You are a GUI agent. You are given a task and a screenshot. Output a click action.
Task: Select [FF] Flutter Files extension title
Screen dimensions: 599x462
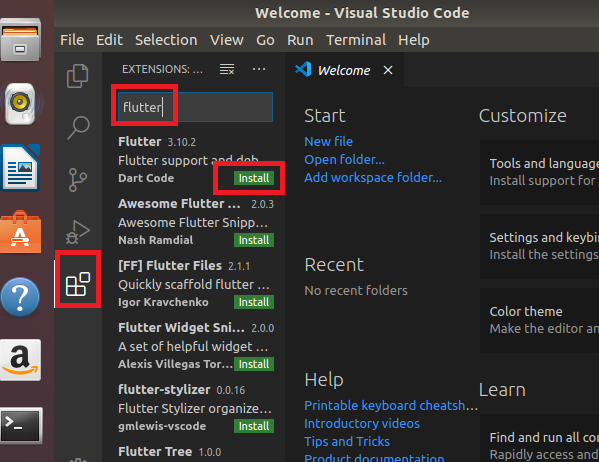pos(170,266)
